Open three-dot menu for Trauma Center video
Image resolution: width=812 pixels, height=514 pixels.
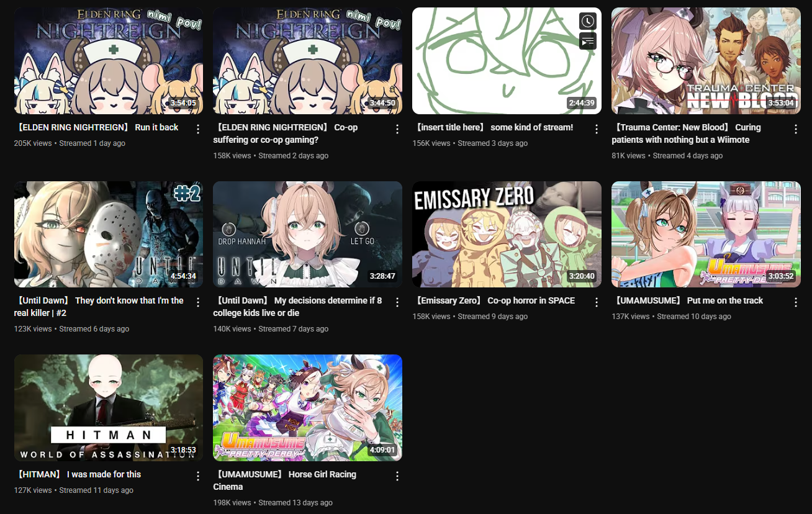[796, 129]
